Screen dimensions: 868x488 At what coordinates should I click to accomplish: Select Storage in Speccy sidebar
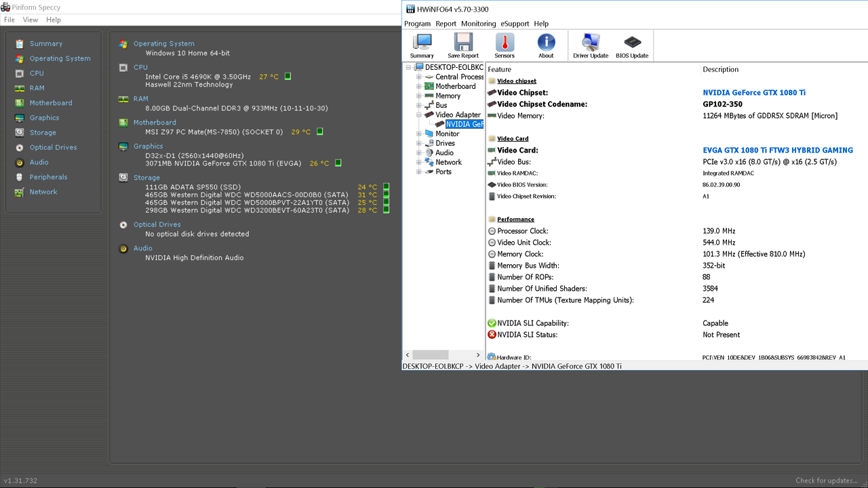[x=43, y=133]
